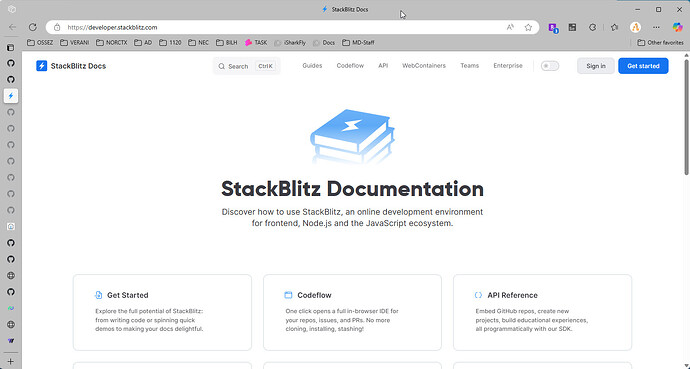Start Read aloud from the address bar
Viewport: 690px width, 369px height.
510,27
